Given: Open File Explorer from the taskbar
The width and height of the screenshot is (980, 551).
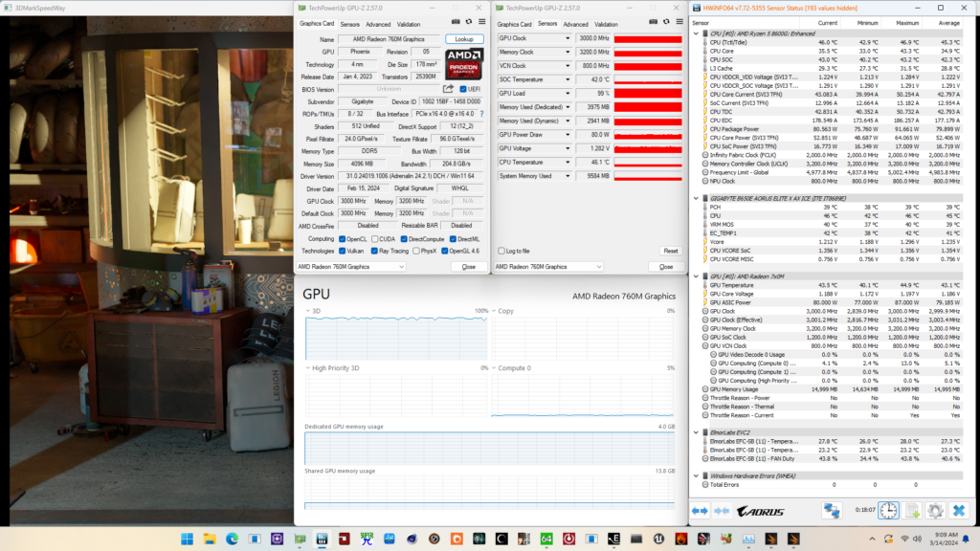Looking at the screenshot, I should coord(210,540).
